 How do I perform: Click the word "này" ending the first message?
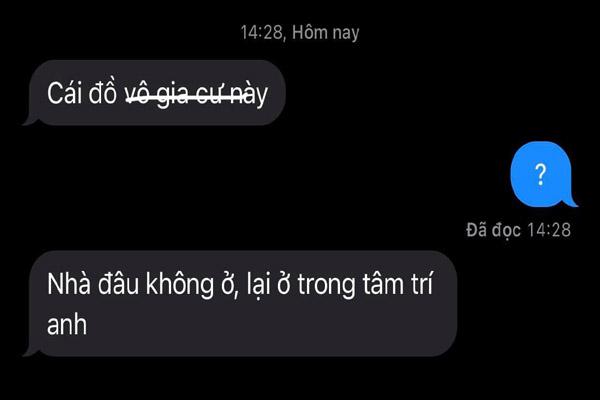coord(250,95)
